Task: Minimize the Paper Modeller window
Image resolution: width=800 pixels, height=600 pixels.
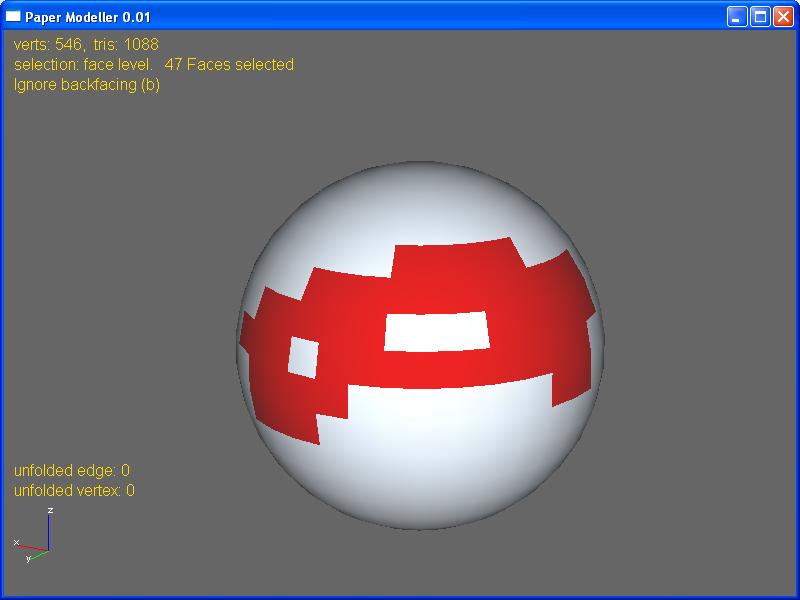Action: coord(736,17)
